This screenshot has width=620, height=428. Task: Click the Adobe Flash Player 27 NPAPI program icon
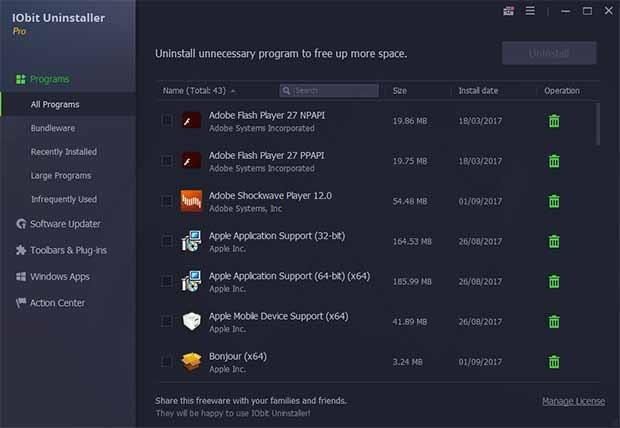[191, 121]
